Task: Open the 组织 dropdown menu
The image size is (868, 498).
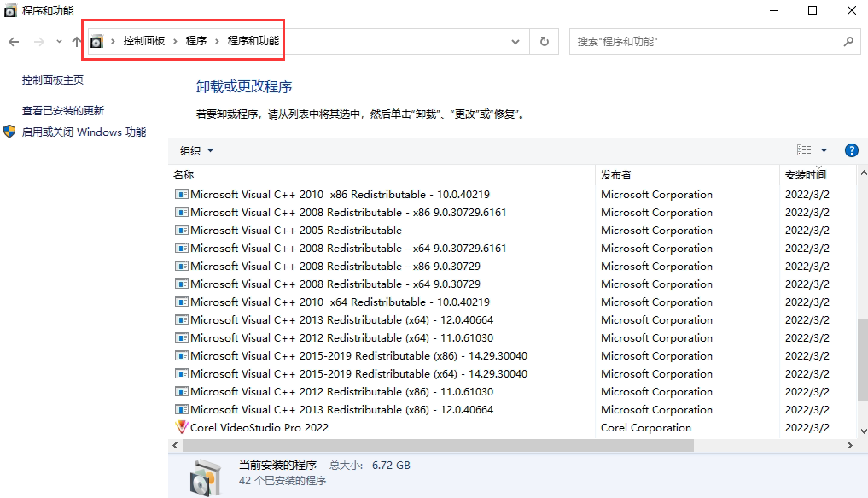Action: (196, 150)
